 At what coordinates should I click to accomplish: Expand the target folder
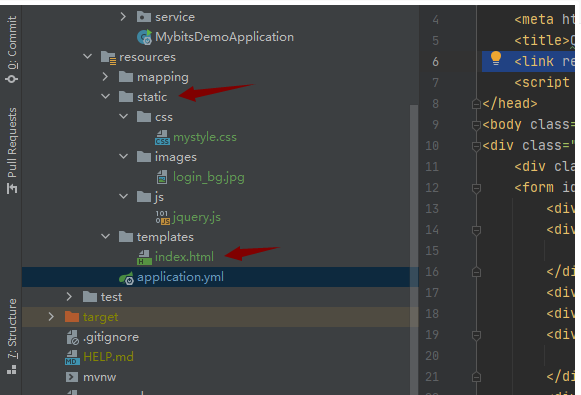(51, 317)
